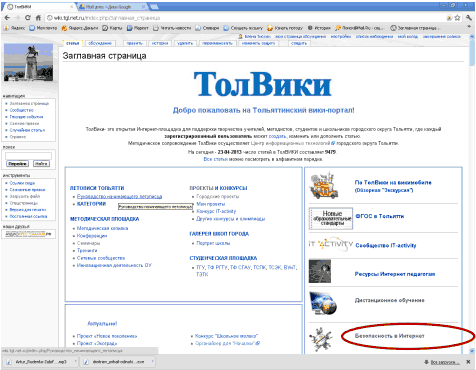Open the downloaded mp3 file in downloads bar

(x=40, y=362)
